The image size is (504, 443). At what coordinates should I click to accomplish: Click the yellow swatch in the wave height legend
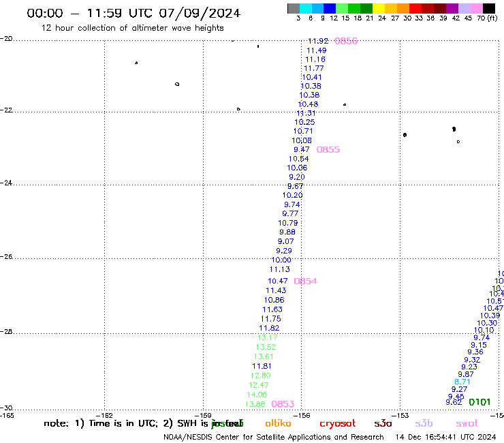tap(379, 8)
